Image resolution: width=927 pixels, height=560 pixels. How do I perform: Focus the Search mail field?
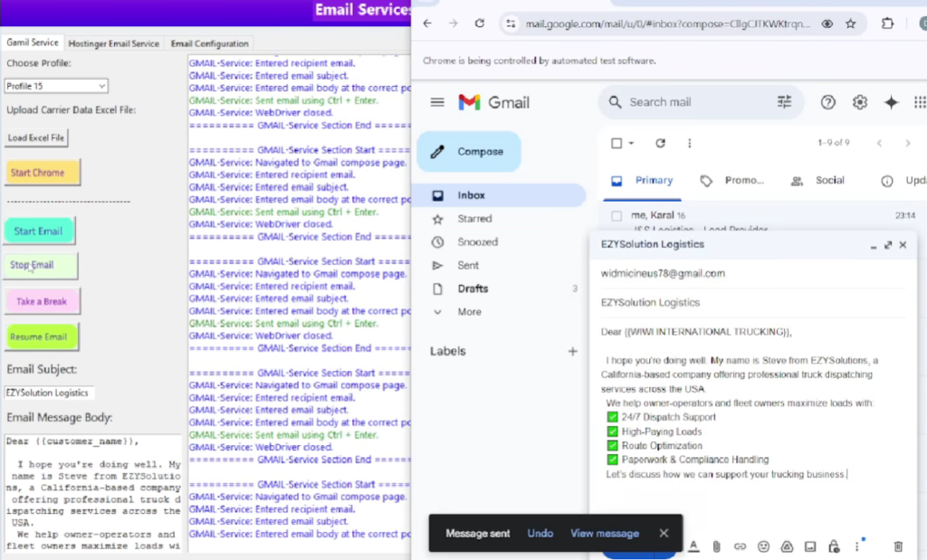[x=701, y=102]
